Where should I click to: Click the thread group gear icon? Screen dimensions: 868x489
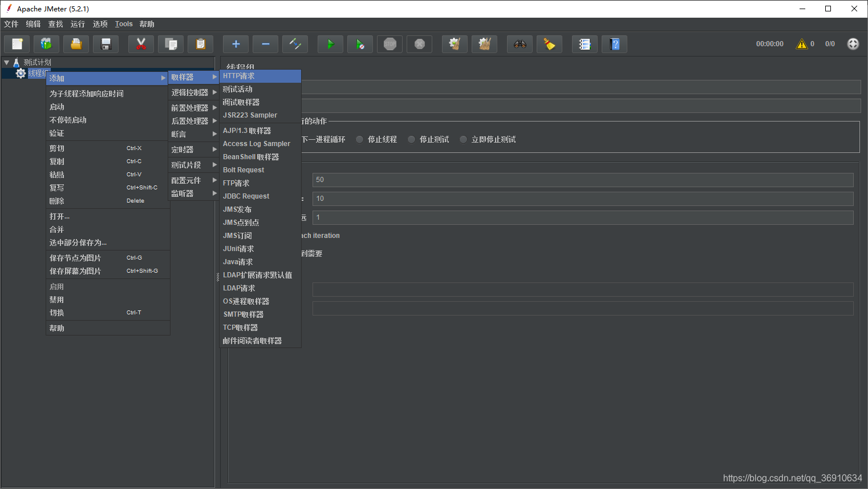[21, 73]
